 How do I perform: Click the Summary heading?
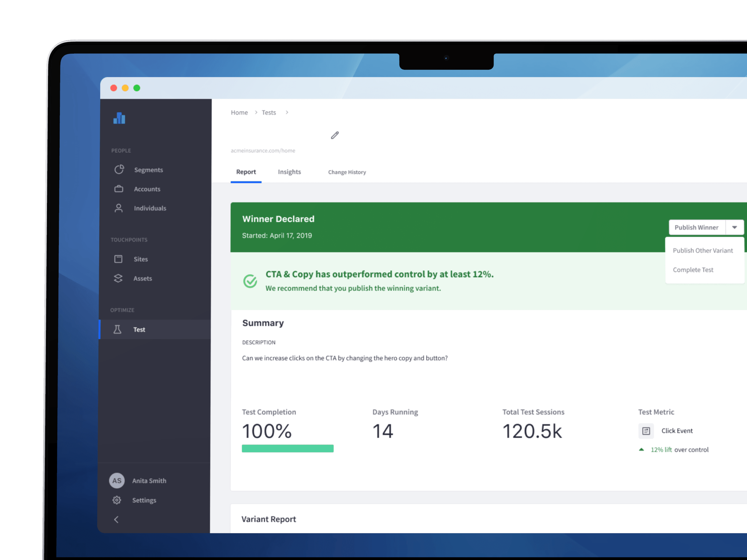point(263,323)
